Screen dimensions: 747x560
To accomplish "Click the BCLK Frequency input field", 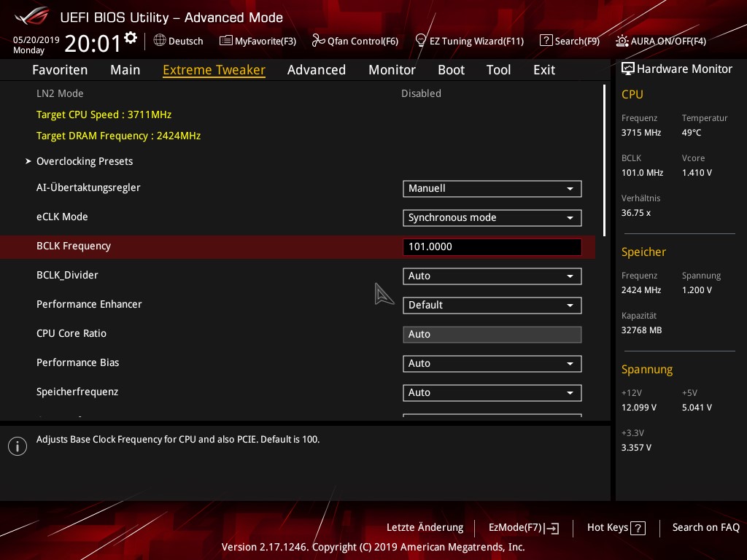I will tap(492, 246).
